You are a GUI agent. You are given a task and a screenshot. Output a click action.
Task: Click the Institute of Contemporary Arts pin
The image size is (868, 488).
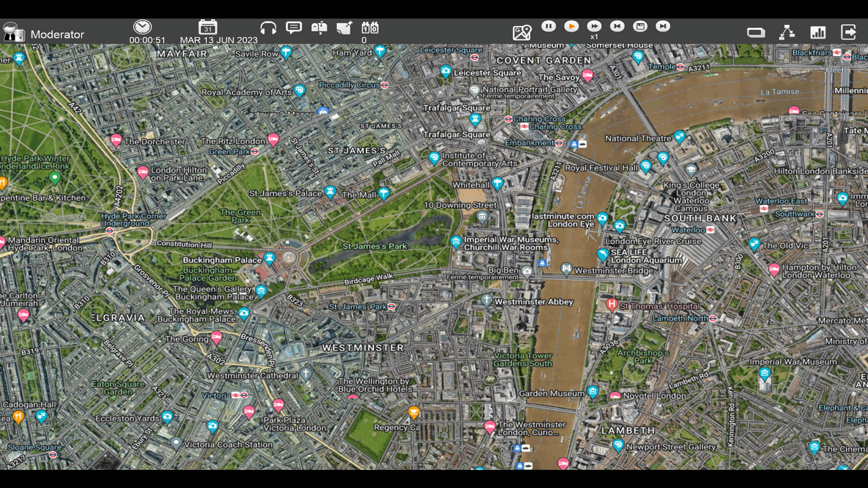[434, 158]
